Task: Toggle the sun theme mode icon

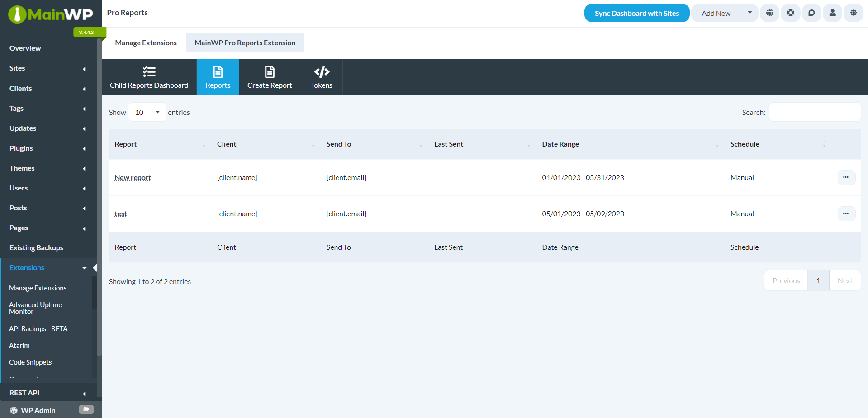Action: coord(854,13)
